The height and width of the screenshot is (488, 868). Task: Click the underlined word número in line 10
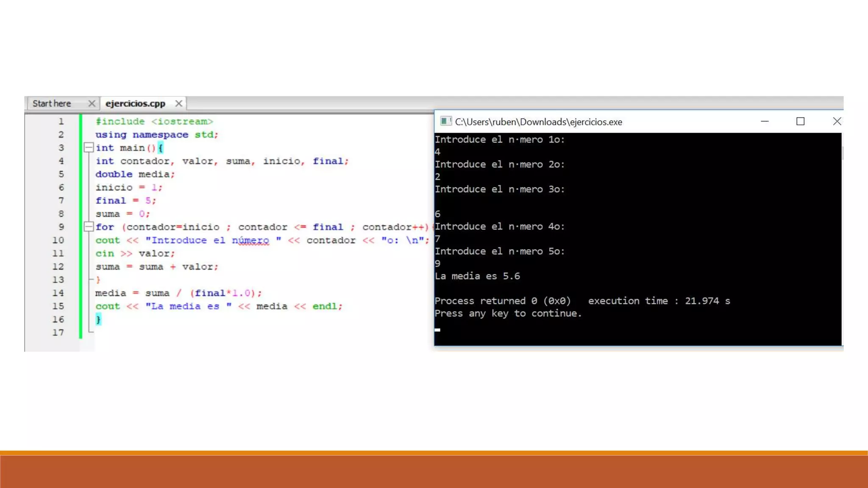[x=250, y=240]
